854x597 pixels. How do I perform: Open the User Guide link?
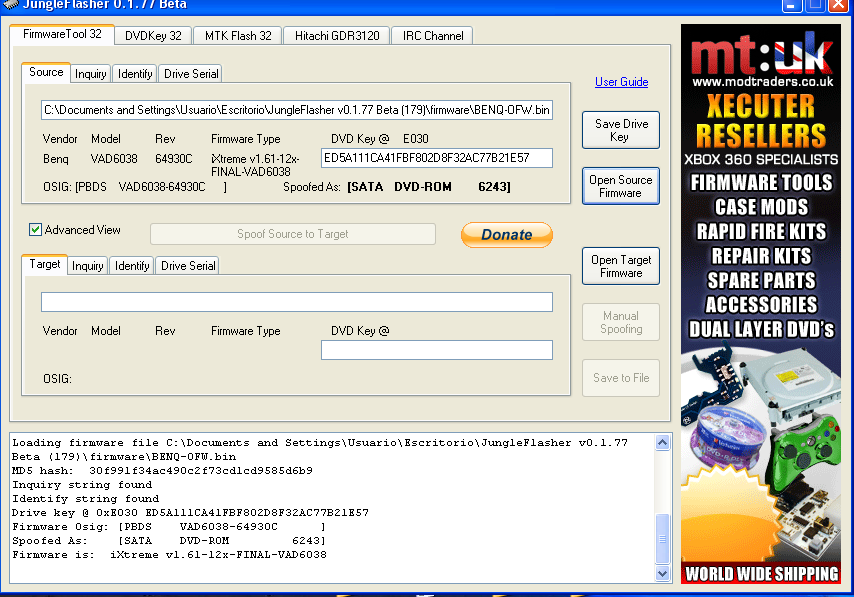tap(621, 82)
